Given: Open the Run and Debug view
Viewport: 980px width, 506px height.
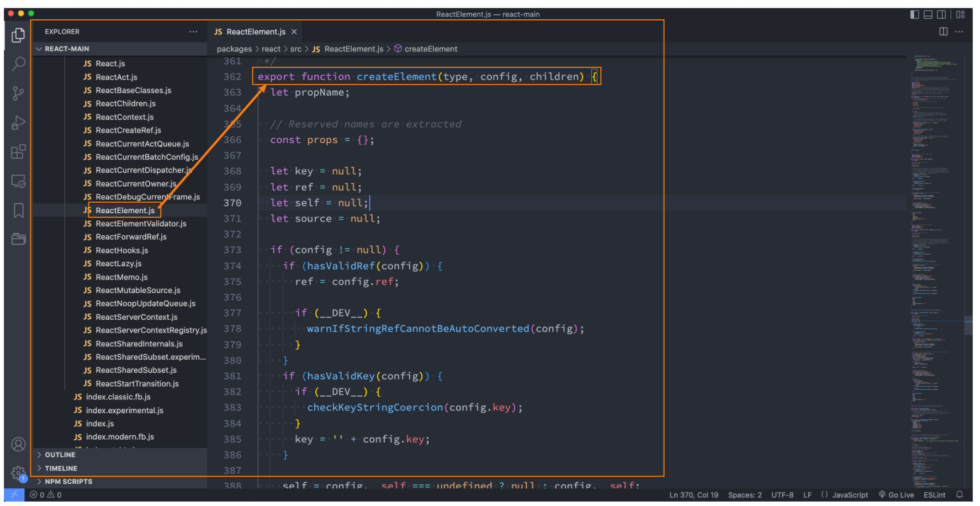Looking at the screenshot, I should [18, 123].
